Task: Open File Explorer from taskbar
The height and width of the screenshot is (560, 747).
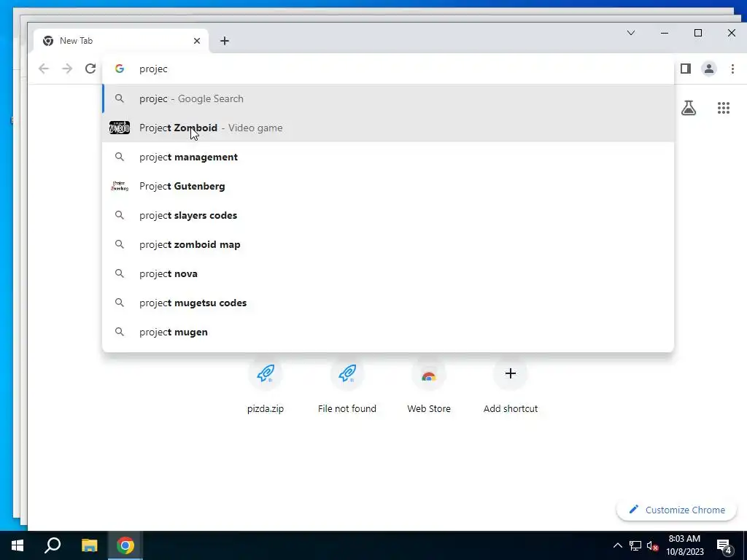Action: point(89,545)
